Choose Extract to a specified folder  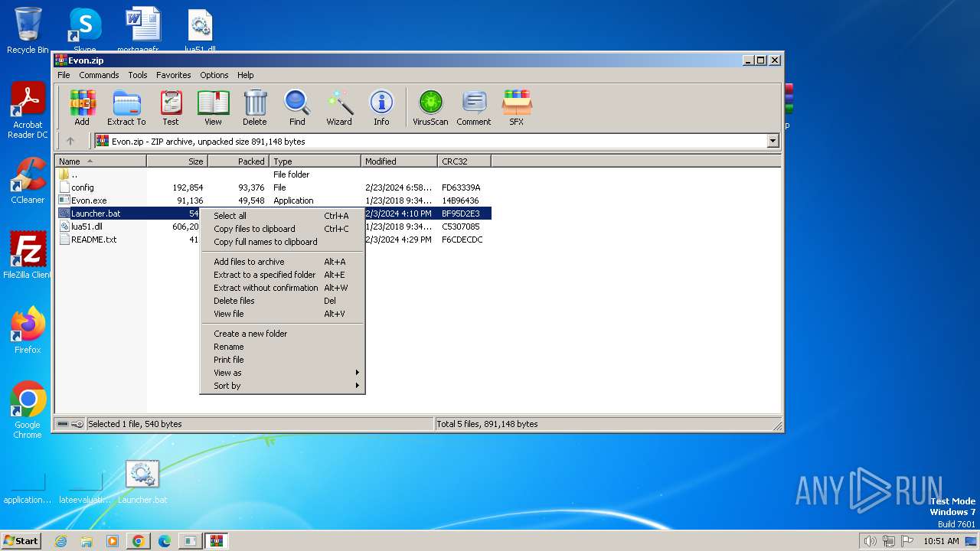pos(282,275)
